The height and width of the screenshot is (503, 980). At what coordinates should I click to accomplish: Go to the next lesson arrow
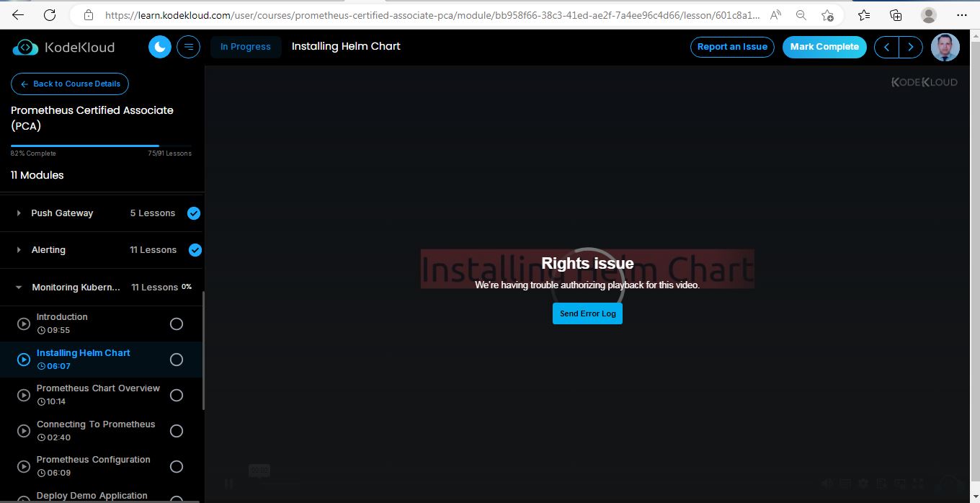tap(911, 47)
